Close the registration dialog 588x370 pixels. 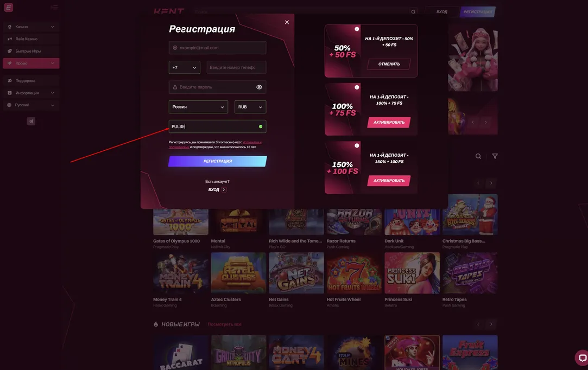pyautogui.click(x=287, y=22)
